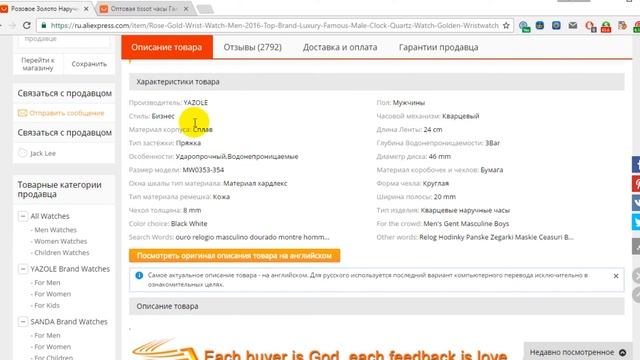Screen dimensions: 640x360
Task: Open the Доставка и оплата tab
Action: point(340,47)
